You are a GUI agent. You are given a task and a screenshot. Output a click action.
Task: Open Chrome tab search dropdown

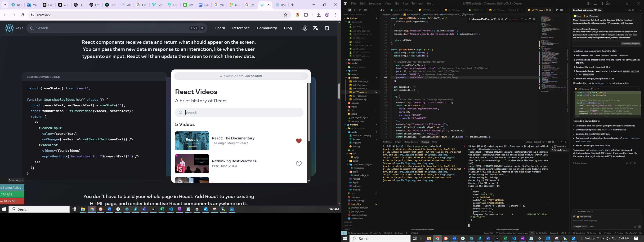(4, 5)
